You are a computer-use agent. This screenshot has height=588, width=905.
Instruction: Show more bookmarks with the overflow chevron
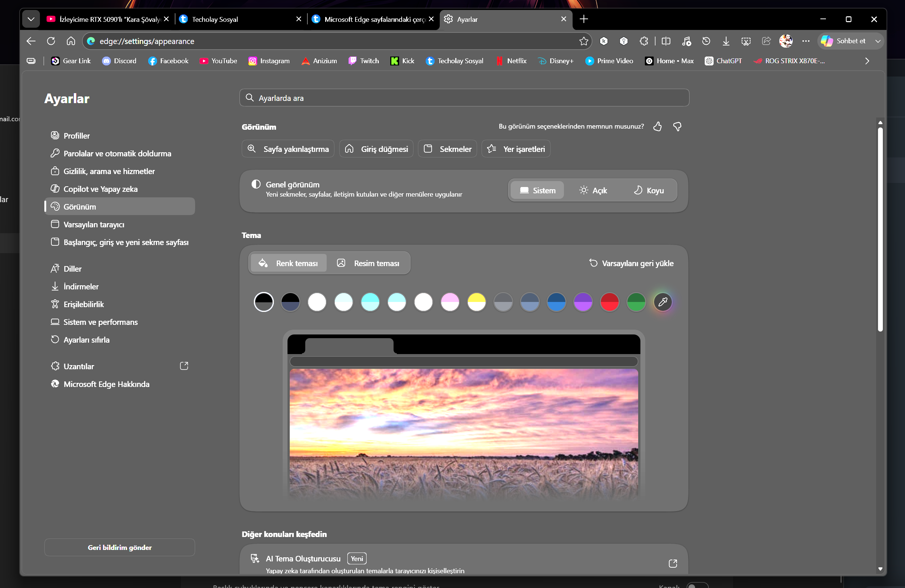click(867, 61)
